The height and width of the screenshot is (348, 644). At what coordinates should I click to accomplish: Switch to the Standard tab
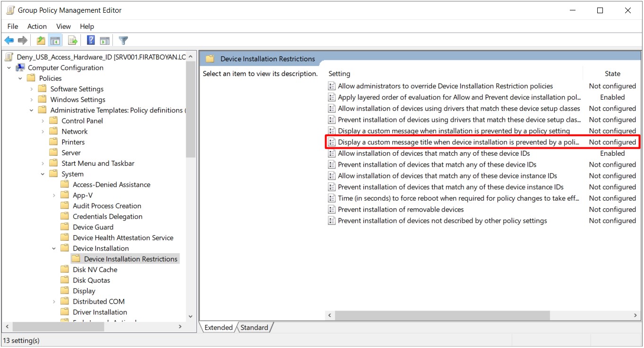click(x=254, y=328)
